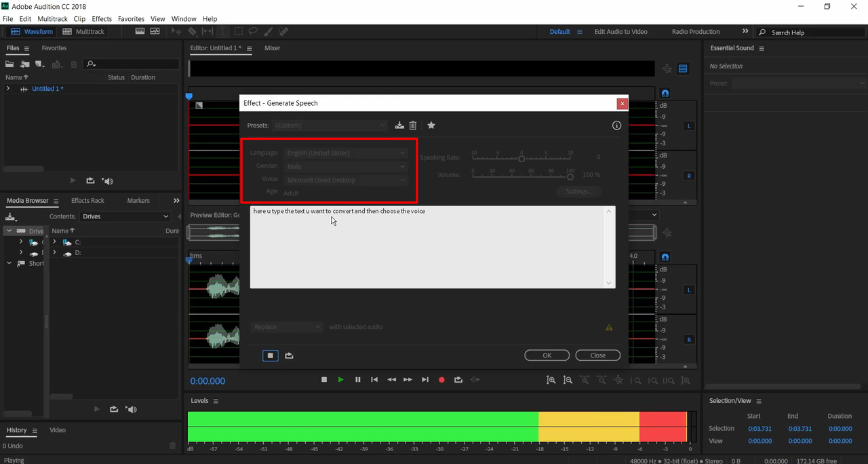Viewport: 868px width, 464px height.
Task: Expand Untitled 1 file entry
Action: tap(8, 89)
